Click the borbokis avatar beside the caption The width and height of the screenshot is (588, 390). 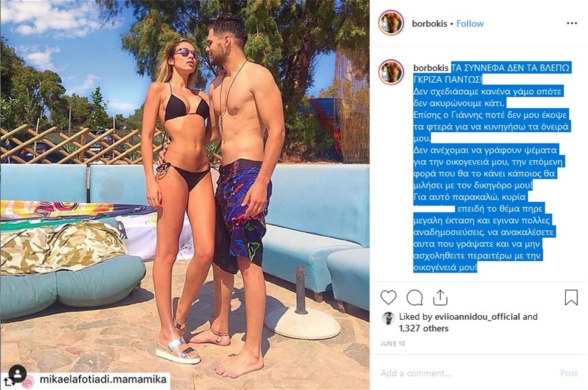391,72
